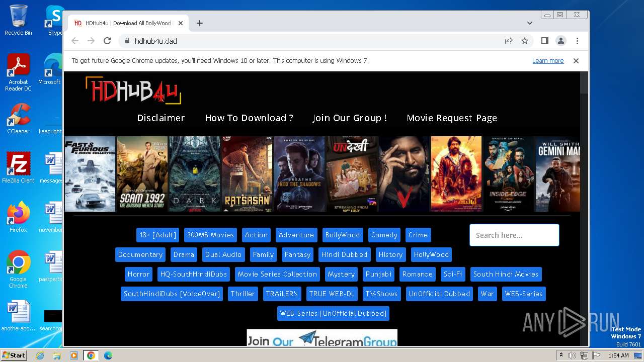Viewport: 644px width, 362px height.
Task: Open the Disclaimer menu item
Action: coord(161,118)
